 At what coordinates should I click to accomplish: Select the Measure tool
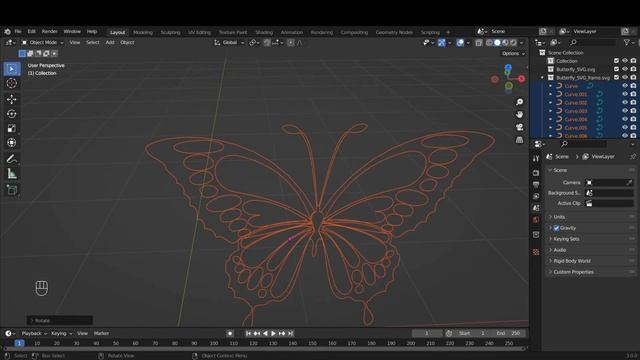(11, 174)
